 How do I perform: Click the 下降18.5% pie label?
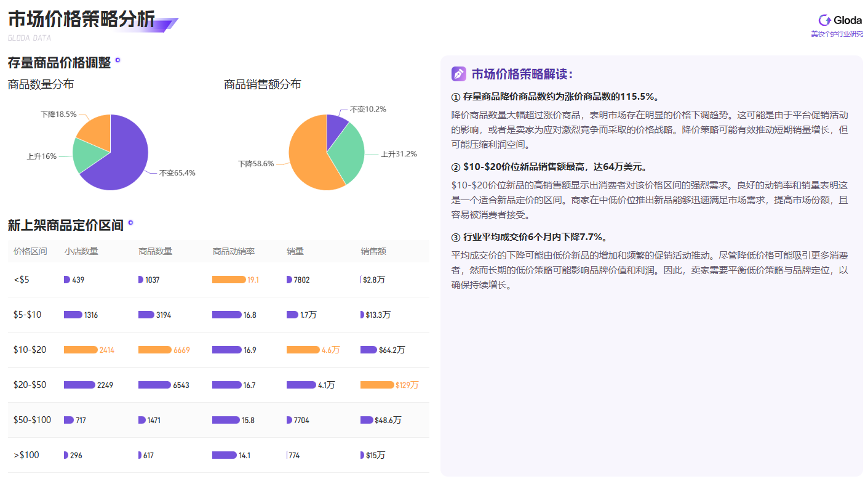(x=59, y=115)
